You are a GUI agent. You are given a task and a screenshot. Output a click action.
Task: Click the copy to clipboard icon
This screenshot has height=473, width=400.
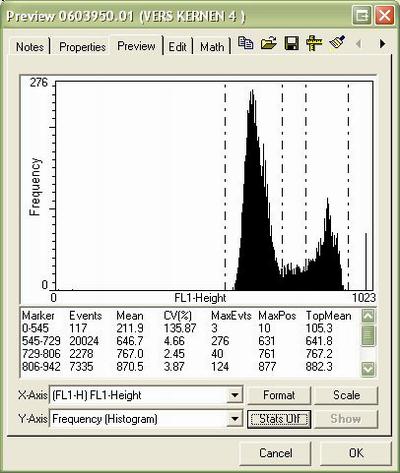point(246,43)
